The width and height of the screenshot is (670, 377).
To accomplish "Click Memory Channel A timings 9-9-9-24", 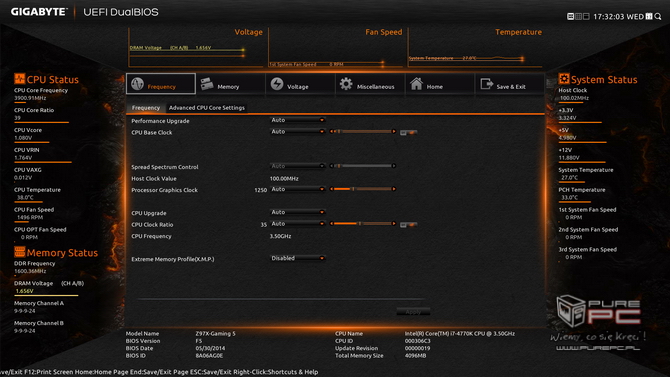I will (x=24, y=311).
